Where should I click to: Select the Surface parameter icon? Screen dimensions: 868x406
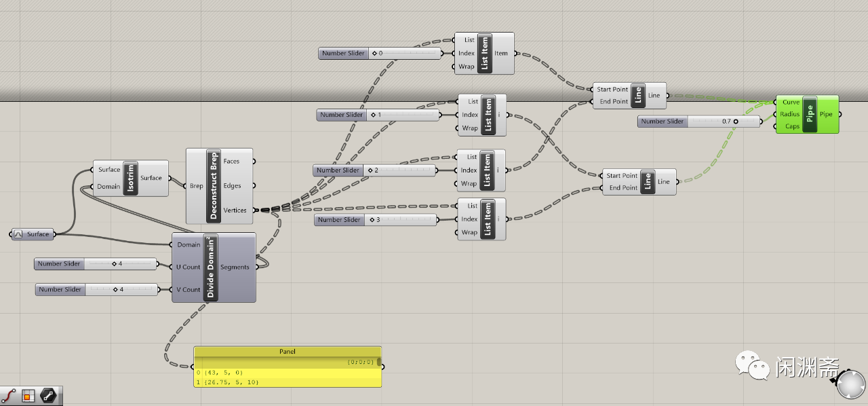[18, 234]
